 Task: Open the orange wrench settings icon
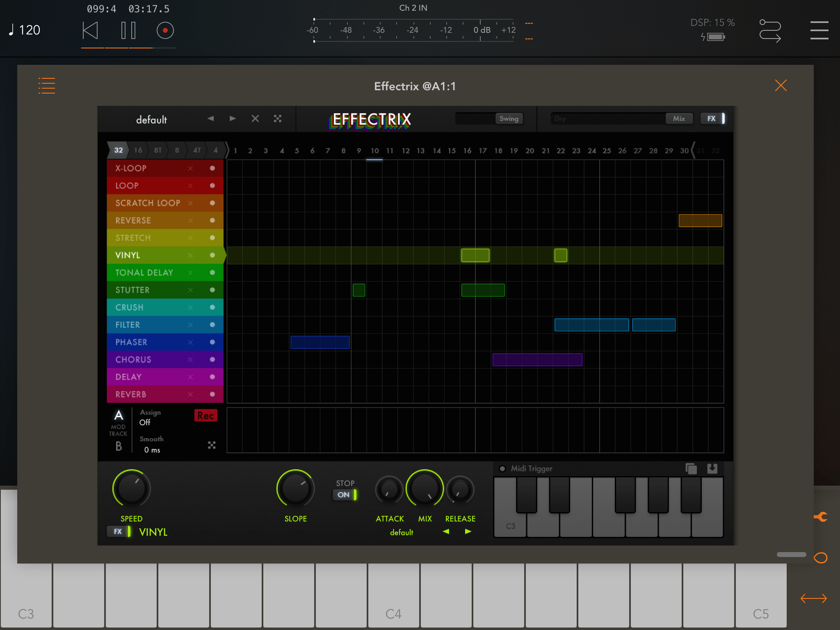tap(821, 517)
